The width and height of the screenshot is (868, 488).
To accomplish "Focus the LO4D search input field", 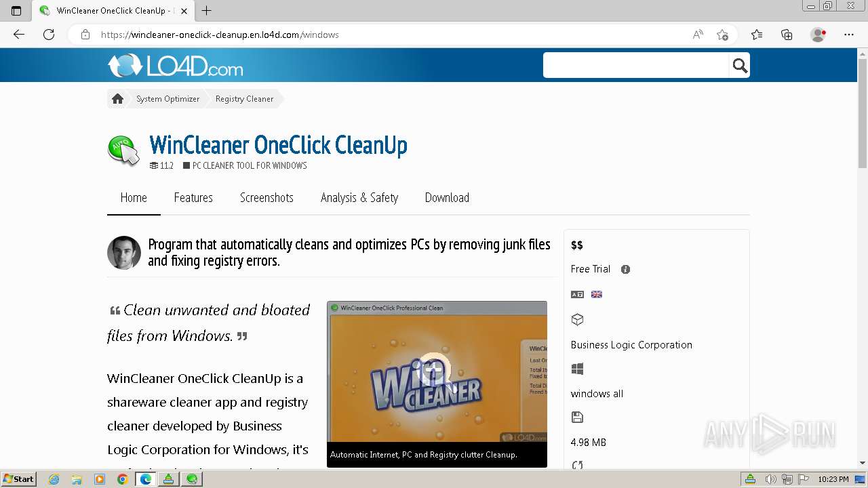I will (x=636, y=66).
